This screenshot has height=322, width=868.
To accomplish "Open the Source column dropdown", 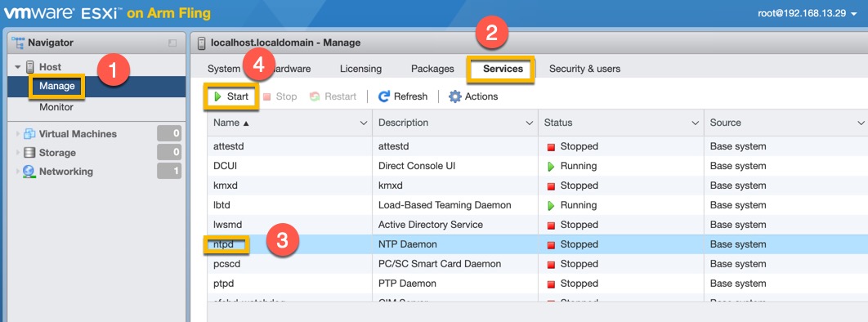I will pos(861,123).
